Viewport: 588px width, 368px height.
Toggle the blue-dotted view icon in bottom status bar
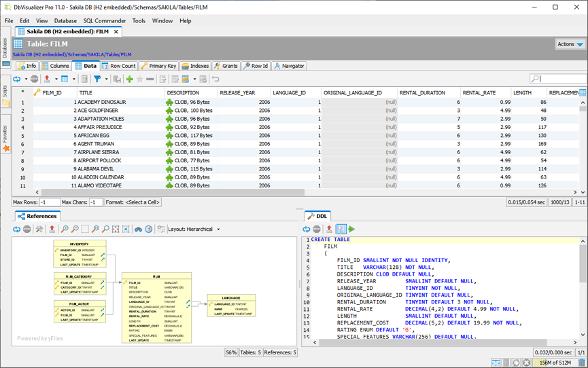coord(496,363)
